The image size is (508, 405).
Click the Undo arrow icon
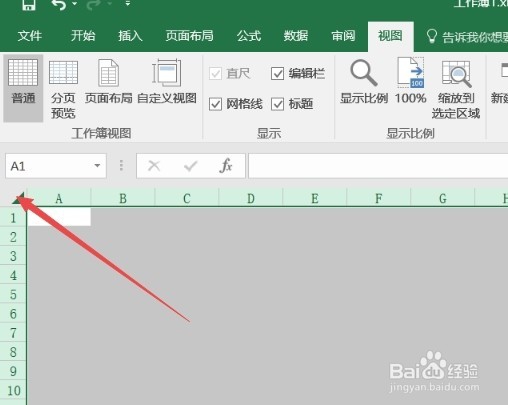tap(58, 4)
